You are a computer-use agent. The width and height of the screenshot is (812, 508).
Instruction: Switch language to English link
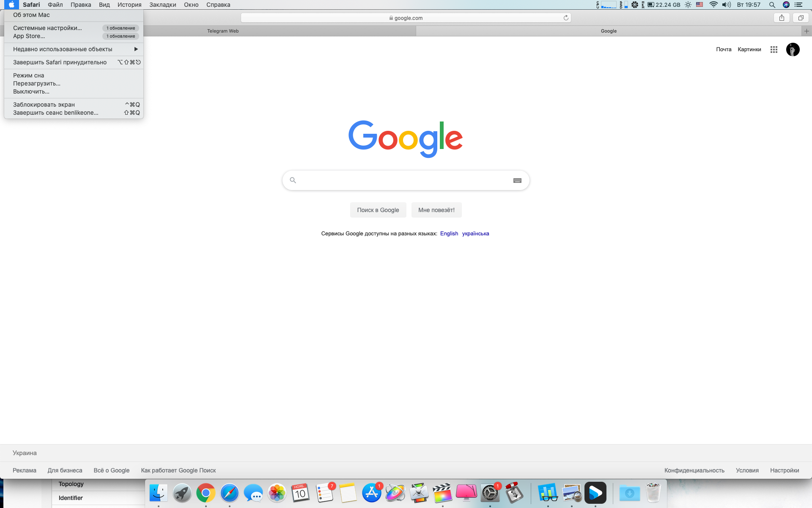449,234
